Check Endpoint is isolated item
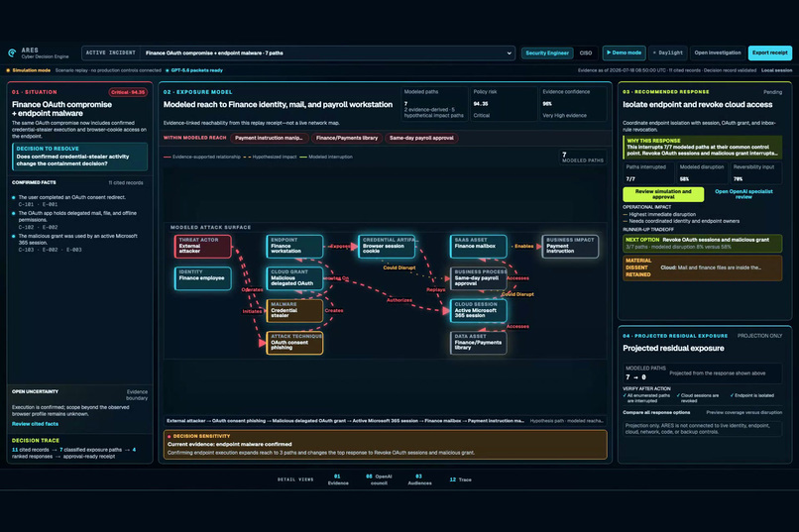Image resolution: width=799 pixels, height=532 pixels. coord(752,395)
